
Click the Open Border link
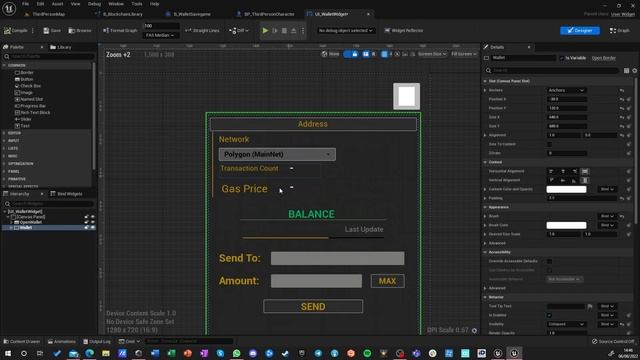604,58
